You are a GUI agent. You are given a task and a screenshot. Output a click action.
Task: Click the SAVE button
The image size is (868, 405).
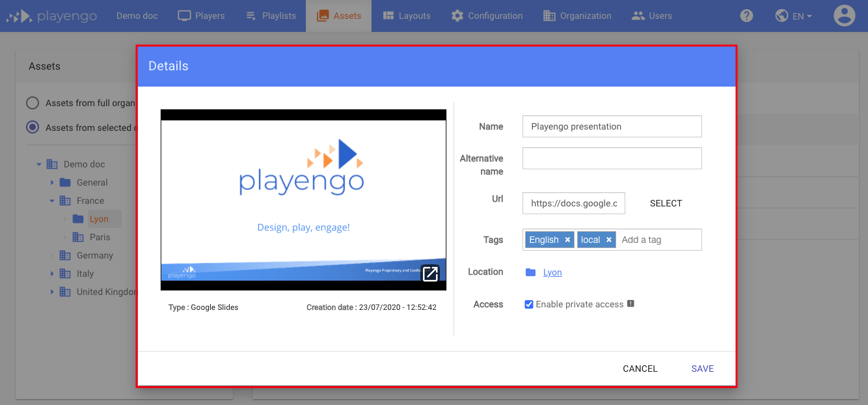coord(703,369)
